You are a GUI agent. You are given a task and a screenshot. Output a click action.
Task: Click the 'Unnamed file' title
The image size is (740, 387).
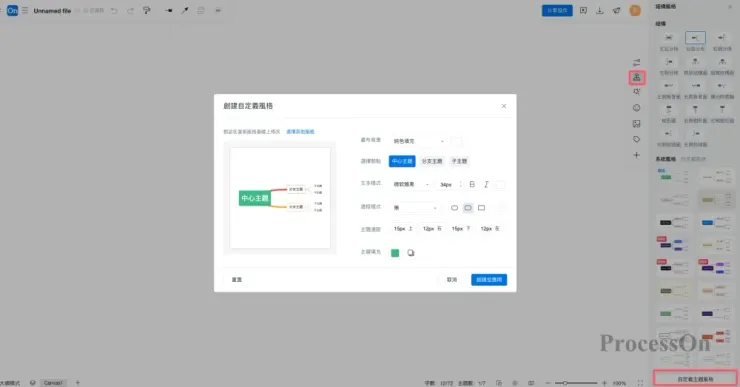click(52, 10)
